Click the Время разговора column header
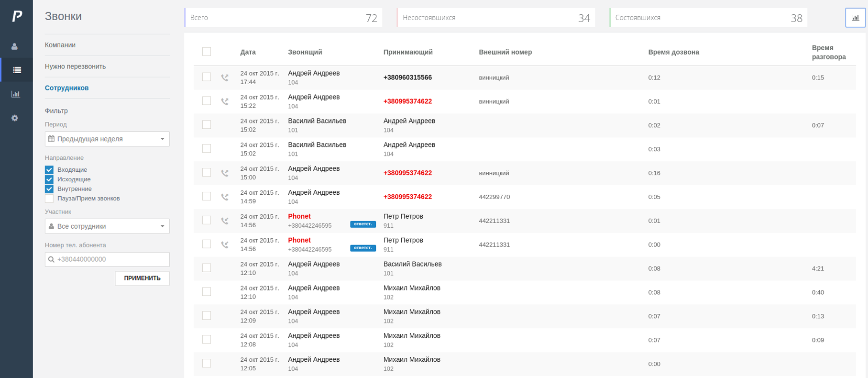 pyautogui.click(x=829, y=52)
